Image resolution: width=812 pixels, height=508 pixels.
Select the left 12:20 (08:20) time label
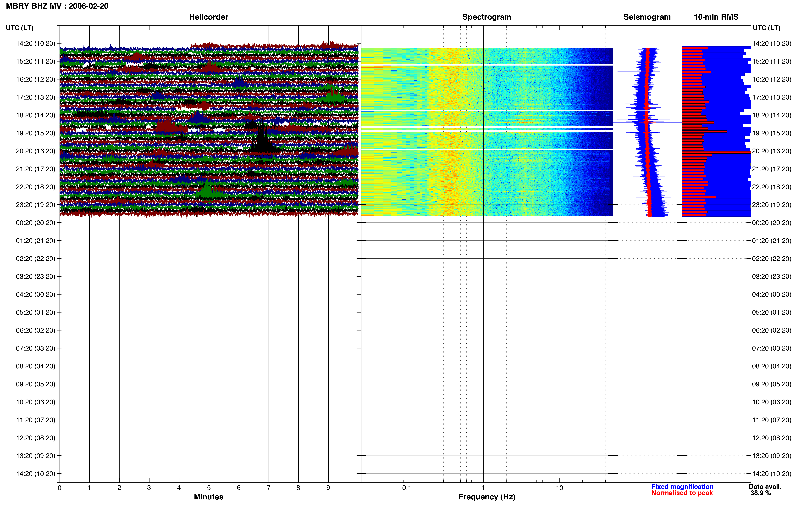[36, 438]
